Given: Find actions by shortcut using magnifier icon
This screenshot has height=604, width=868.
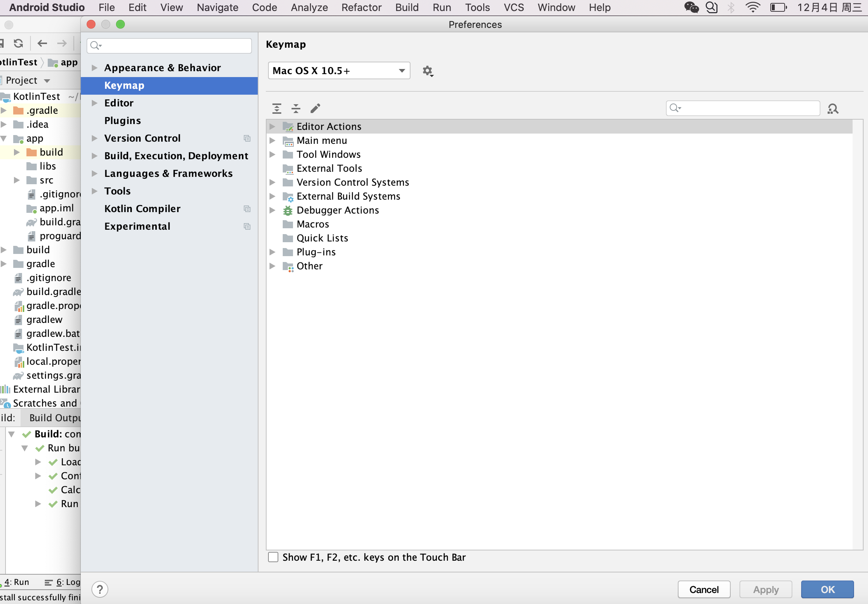Looking at the screenshot, I should (833, 108).
